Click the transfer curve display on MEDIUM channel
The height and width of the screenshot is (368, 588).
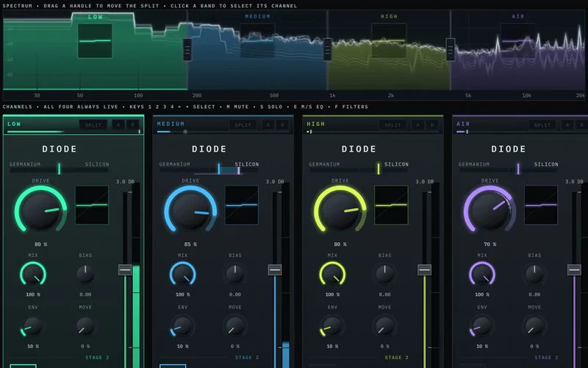coord(241,205)
